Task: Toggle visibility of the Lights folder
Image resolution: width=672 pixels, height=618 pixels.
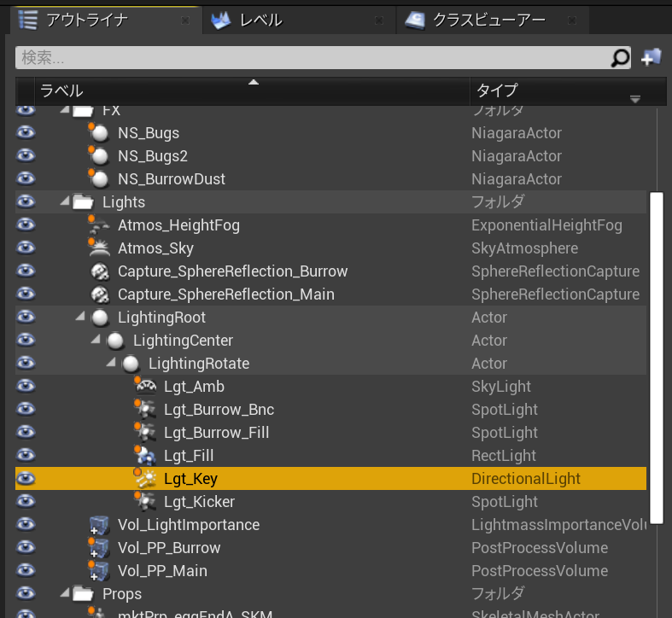Action: tap(26, 201)
